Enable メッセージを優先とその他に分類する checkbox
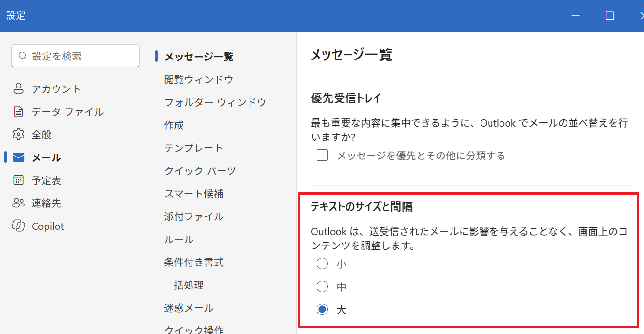Image resolution: width=644 pixels, height=334 pixels. 322,155
